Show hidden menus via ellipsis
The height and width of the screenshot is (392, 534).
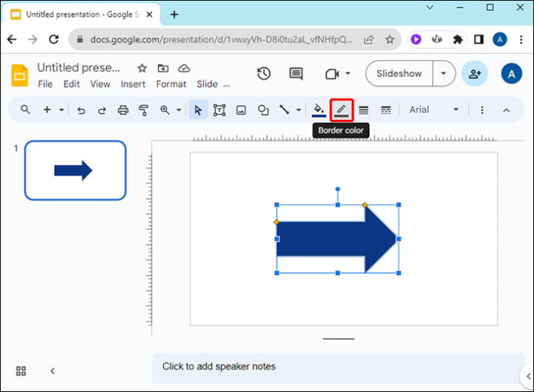[x=227, y=85]
